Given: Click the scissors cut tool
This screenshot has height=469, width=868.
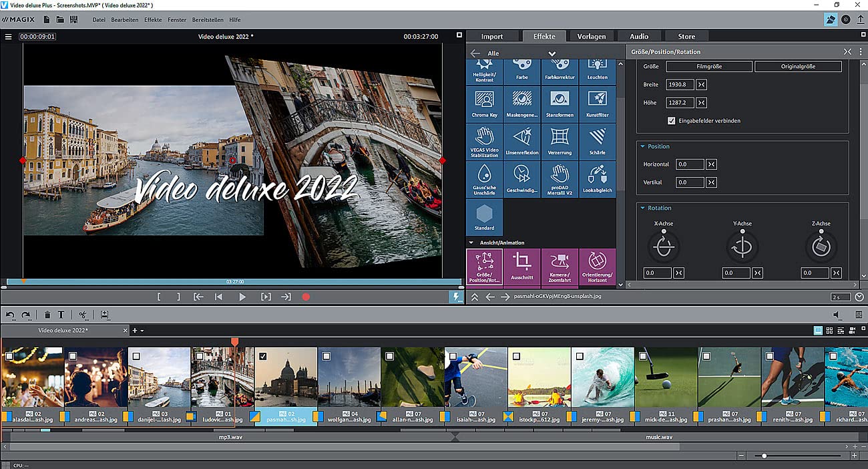Looking at the screenshot, I should pyautogui.click(x=83, y=315).
